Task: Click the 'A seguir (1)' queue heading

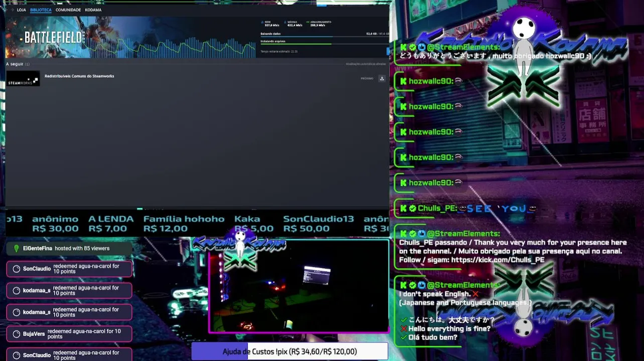Action: pos(18,64)
